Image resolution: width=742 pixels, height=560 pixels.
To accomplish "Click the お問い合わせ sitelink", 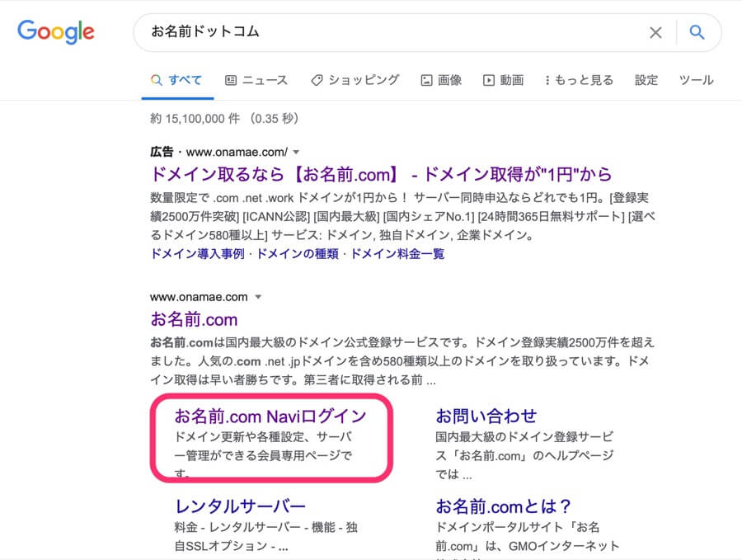I will click(486, 416).
